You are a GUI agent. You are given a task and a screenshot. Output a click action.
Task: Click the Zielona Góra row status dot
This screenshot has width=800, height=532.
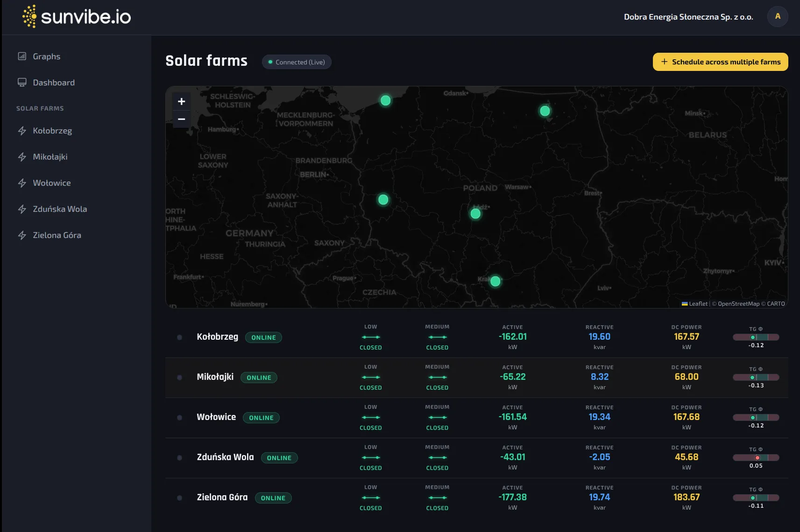(179, 498)
